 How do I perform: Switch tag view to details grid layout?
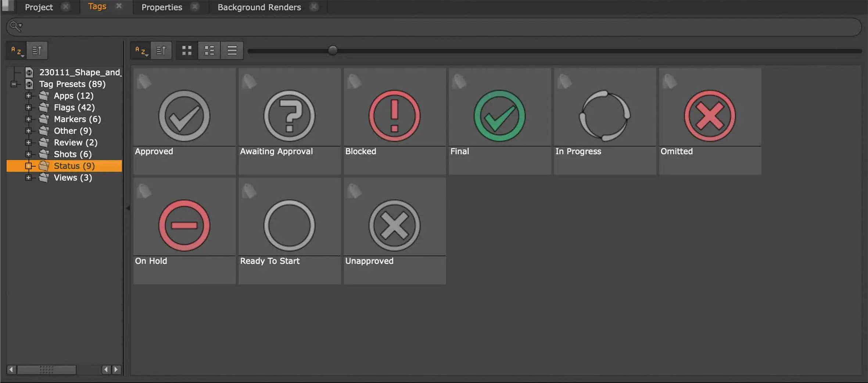[209, 50]
